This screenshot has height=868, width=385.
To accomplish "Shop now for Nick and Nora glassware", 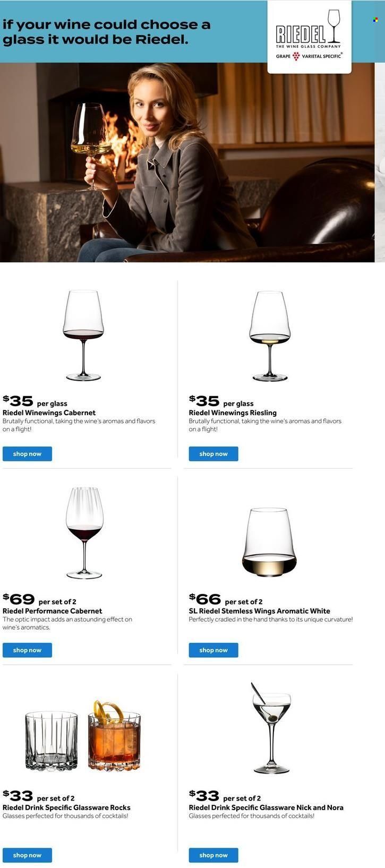I will click(213, 855).
